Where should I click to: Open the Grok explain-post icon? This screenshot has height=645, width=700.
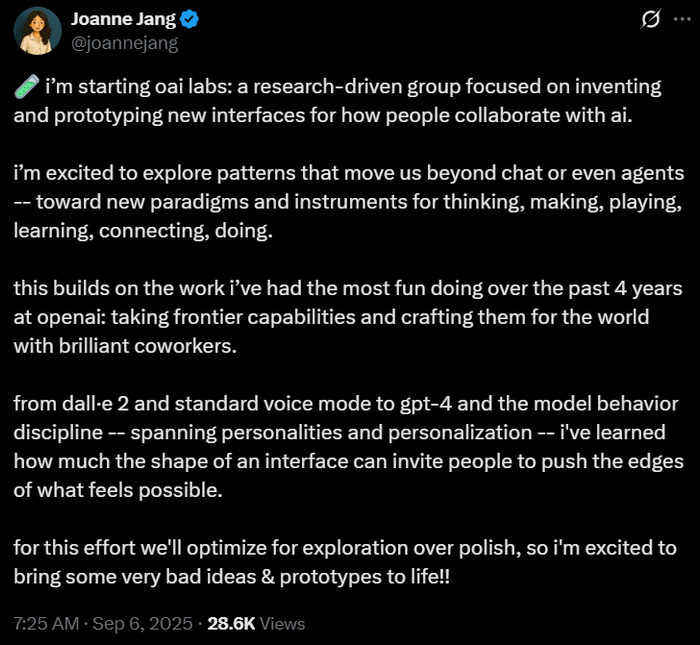(650, 20)
